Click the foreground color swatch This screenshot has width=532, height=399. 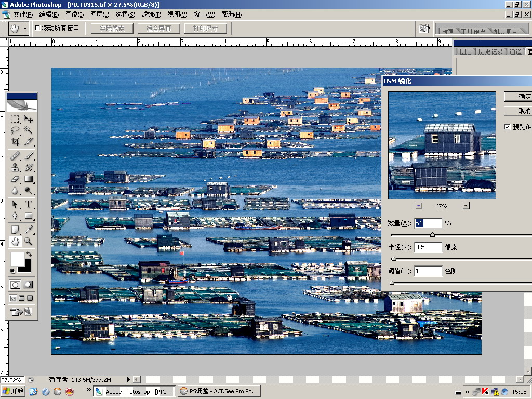pos(17,259)
